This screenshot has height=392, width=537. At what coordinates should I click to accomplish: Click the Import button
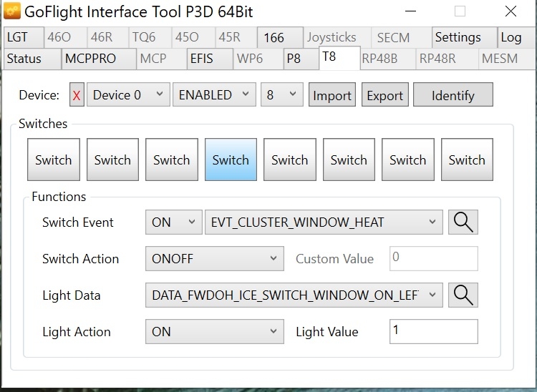pos(332,96)
